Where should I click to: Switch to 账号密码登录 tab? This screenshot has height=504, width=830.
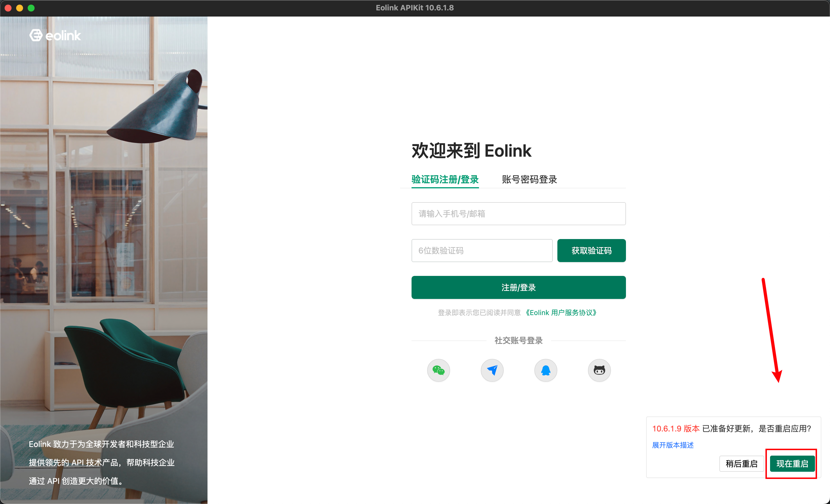click(x=529, y=179)
